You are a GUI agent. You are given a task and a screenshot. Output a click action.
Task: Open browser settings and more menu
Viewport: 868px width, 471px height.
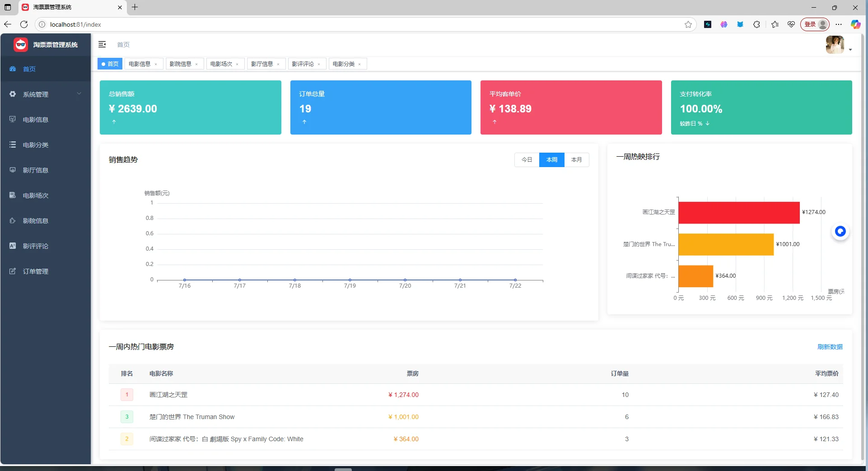click(839, 24)
